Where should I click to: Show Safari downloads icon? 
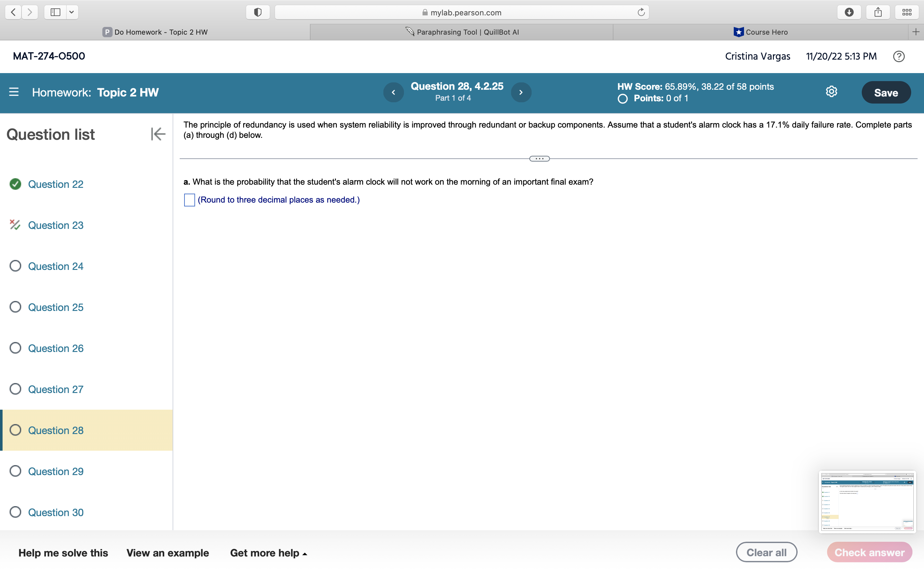coord(849,12)
